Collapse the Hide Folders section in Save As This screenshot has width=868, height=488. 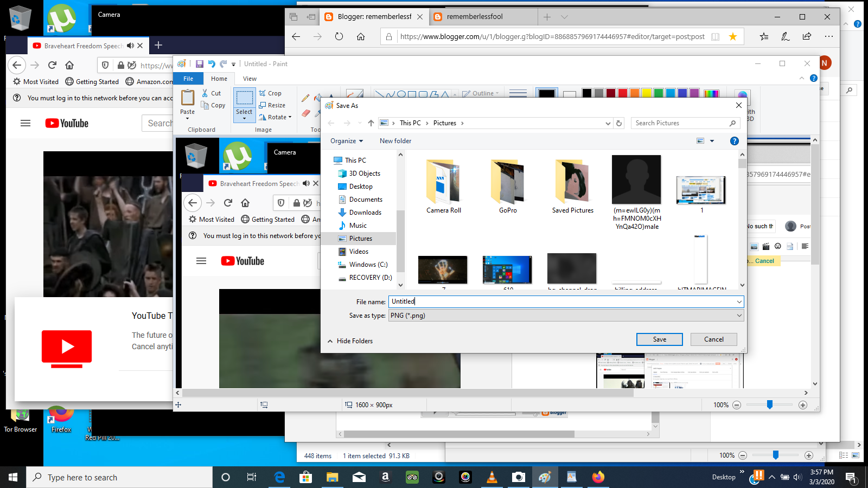tap(350, 341)
